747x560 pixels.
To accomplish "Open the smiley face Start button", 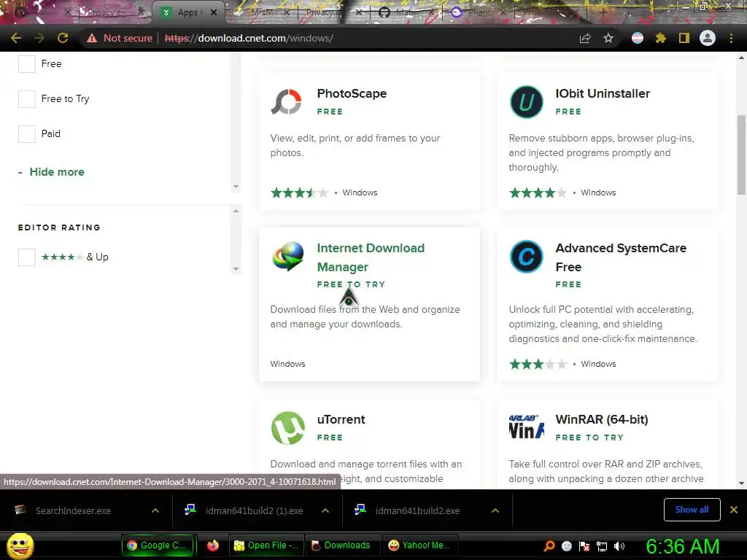I will click(20, 545).
